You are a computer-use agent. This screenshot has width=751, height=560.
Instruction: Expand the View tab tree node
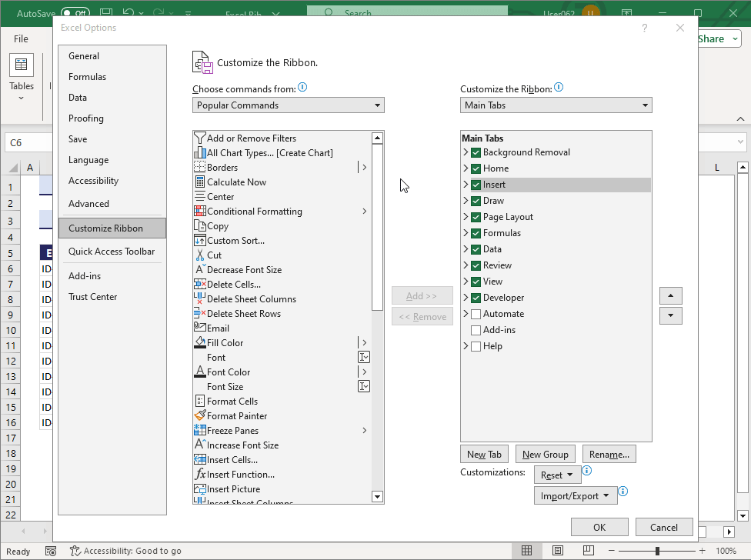[x=465, y=282]
